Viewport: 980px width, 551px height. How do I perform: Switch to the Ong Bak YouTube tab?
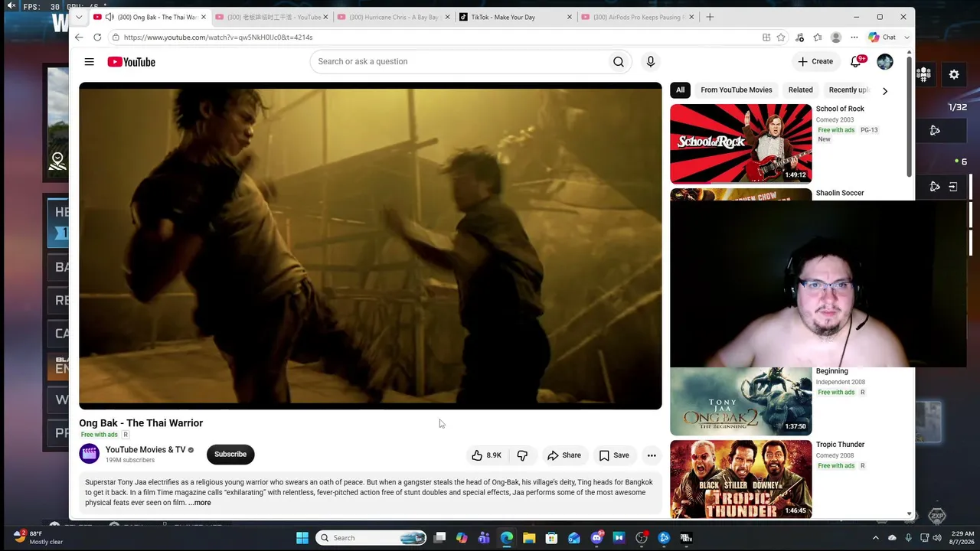150,17
